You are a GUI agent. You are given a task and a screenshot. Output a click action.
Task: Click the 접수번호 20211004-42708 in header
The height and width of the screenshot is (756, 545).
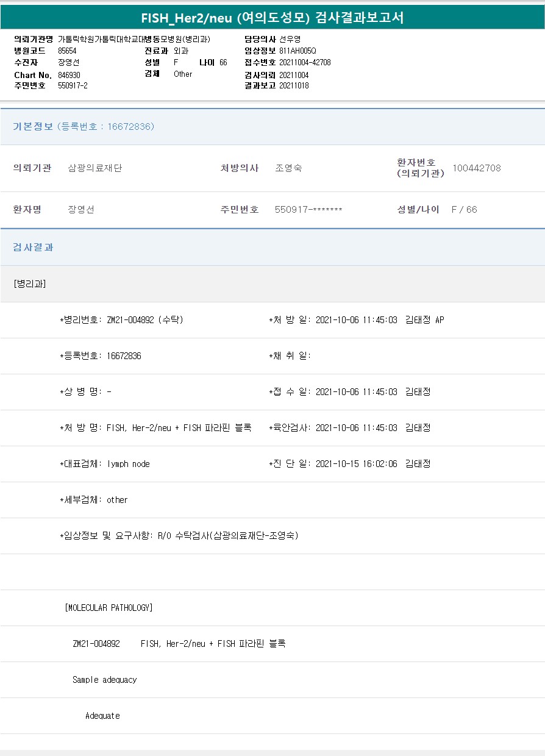pos(305,62)
